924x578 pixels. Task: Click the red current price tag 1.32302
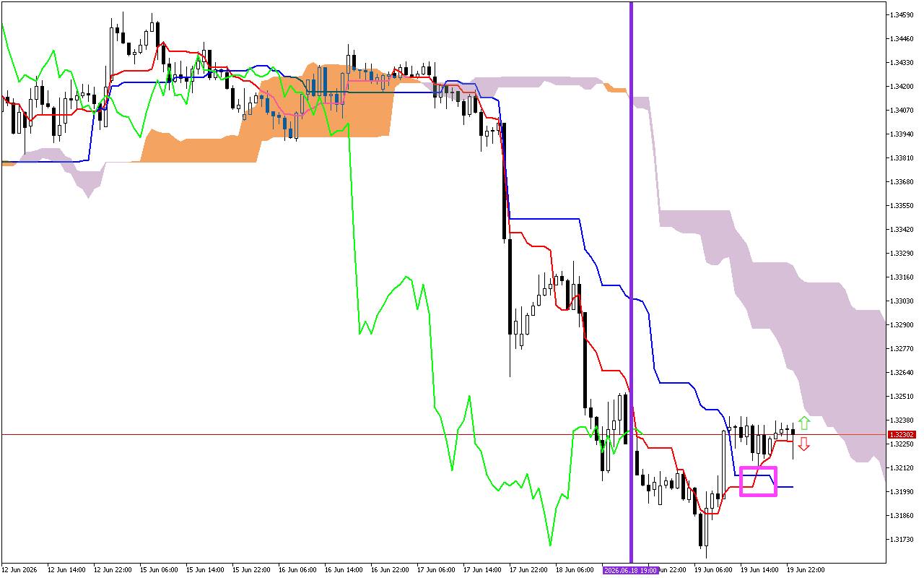[x=902, y=435]
